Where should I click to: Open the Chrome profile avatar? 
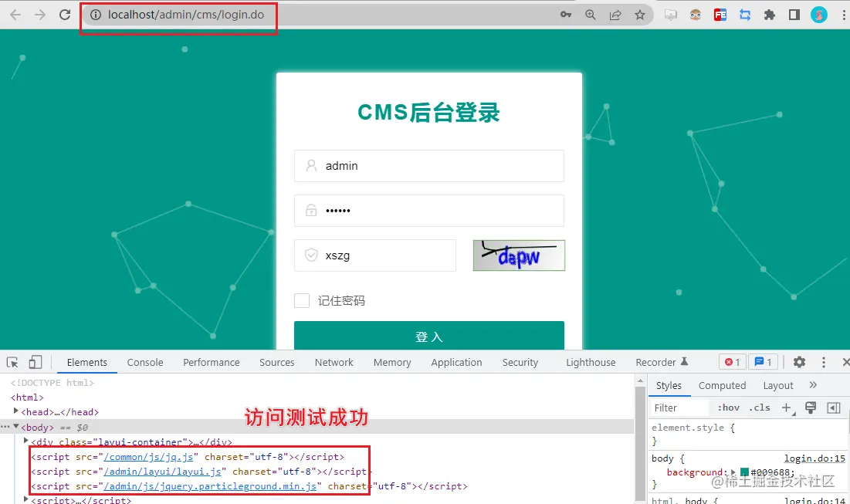[x=818, y=15]
